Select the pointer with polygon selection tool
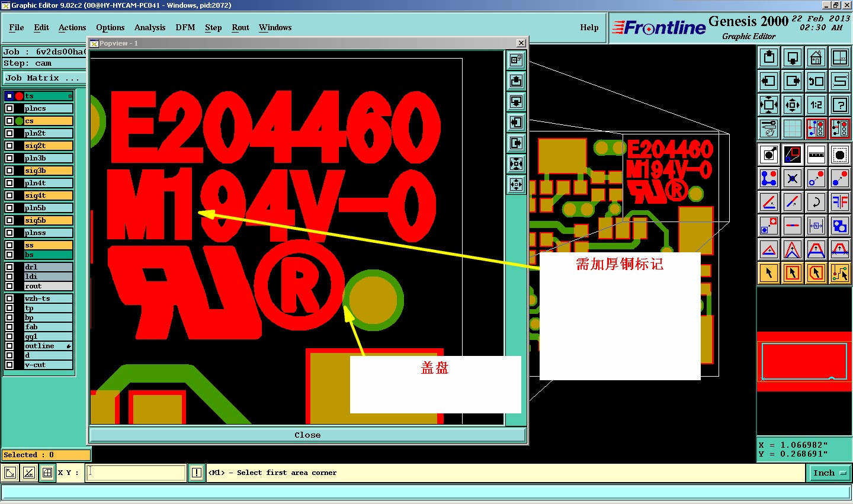This screenshot has height=504, width=853. pos(816,273)
